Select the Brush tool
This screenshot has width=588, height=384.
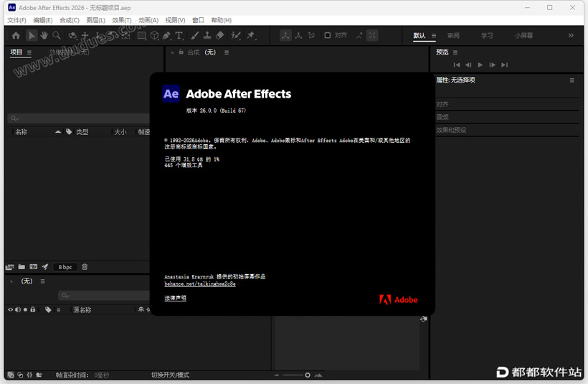coord(194,36)
